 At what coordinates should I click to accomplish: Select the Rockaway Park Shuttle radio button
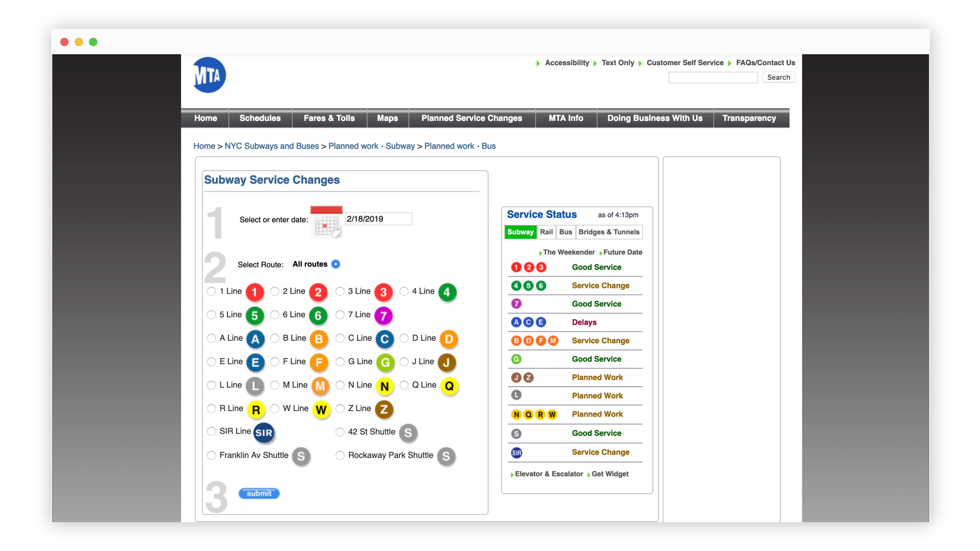click(x=340, y=455)
